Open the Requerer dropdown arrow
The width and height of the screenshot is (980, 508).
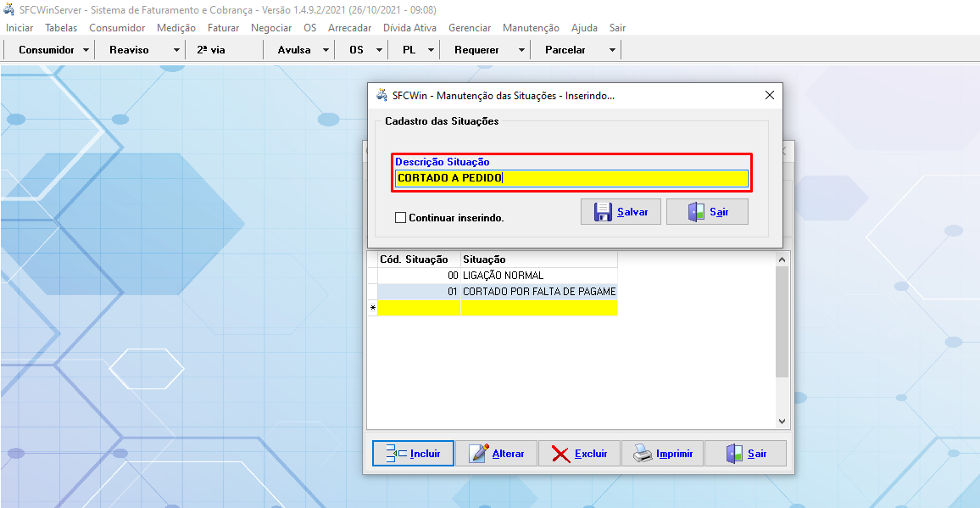coord(521,50)
